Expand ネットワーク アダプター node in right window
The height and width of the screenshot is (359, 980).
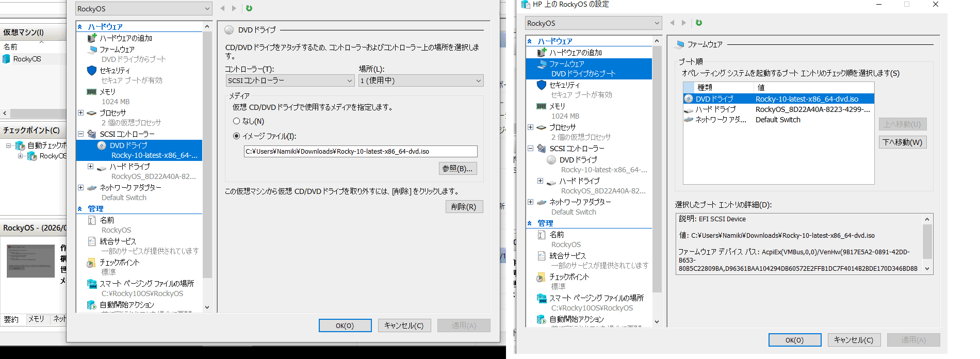530,202
